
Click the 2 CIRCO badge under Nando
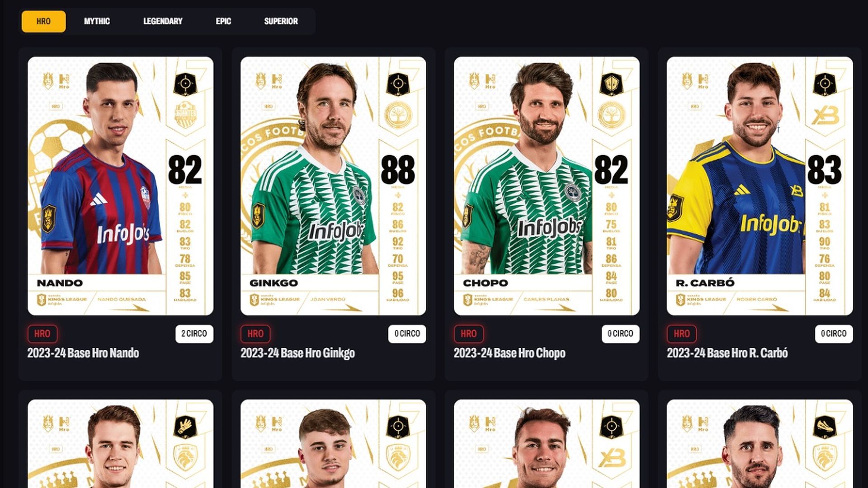[194, 334]
